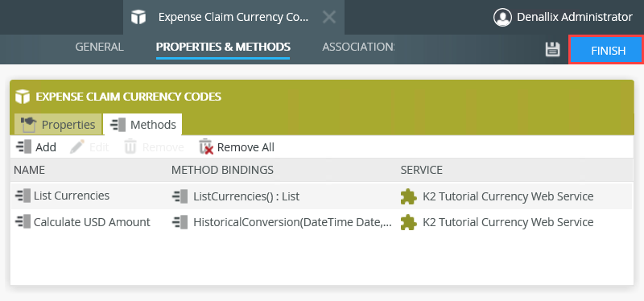Click the Add toolbar icon
Image resolution: width=644 pixels, height=301 pixels.
[x=23, y=147]
